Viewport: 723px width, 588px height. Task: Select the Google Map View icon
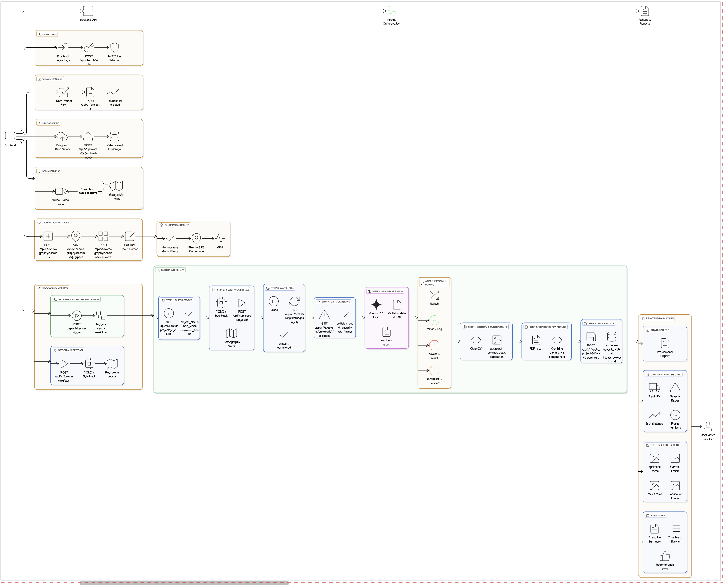[x=117, y=186]
